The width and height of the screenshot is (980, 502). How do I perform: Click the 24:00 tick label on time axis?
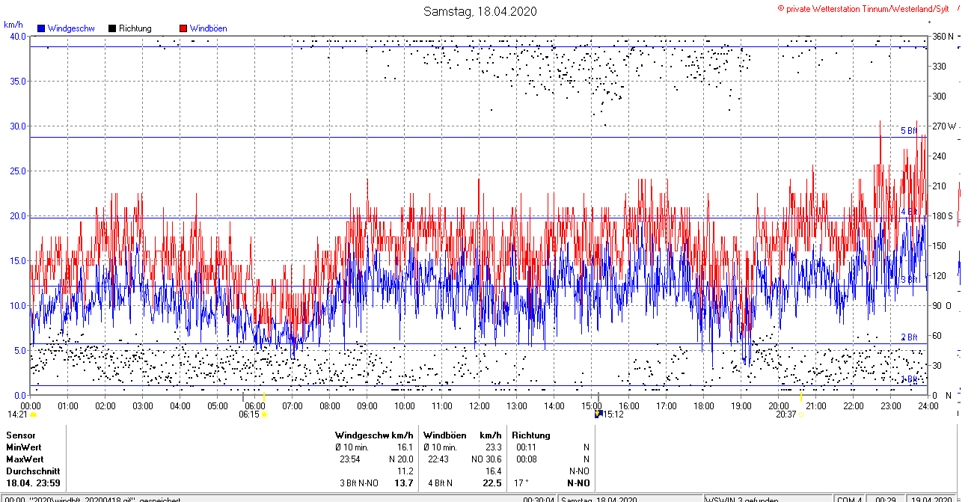928,405
